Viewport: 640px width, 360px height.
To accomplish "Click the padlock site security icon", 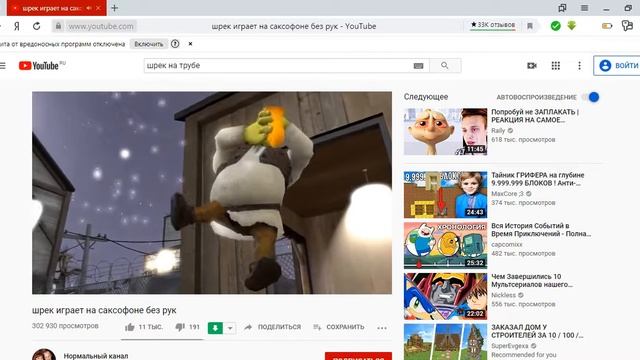I will (58, 26).
